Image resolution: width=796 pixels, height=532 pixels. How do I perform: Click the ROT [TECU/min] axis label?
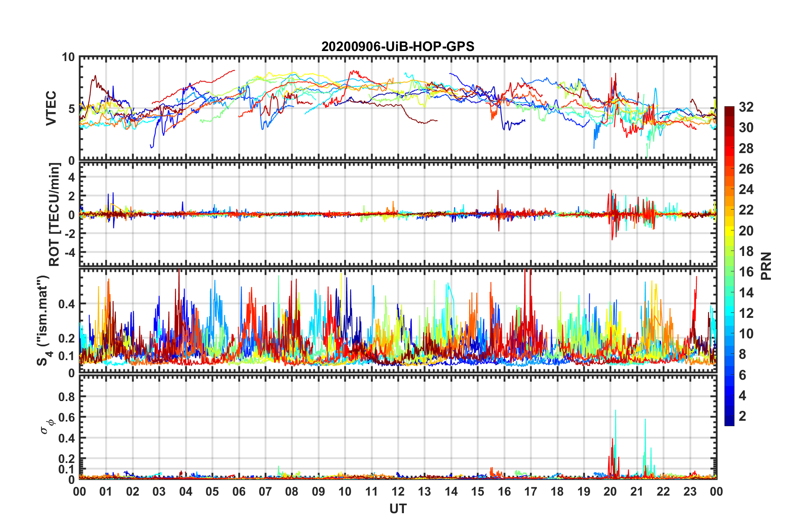[54, 215]
